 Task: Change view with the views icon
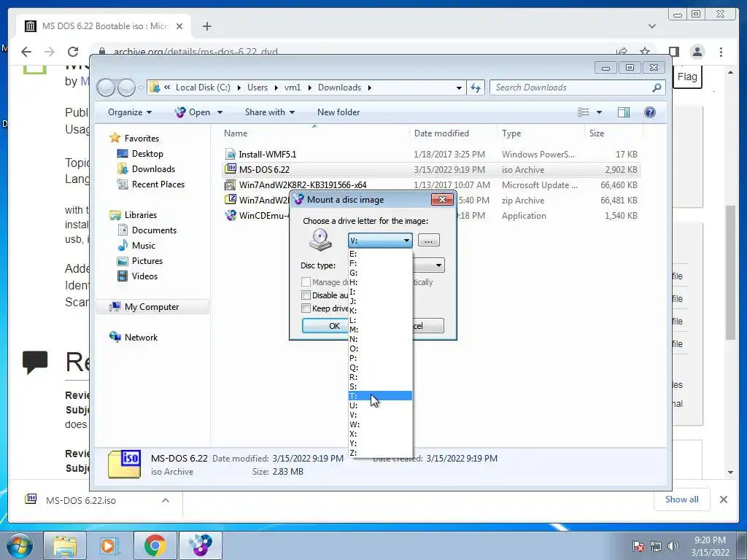583,112
